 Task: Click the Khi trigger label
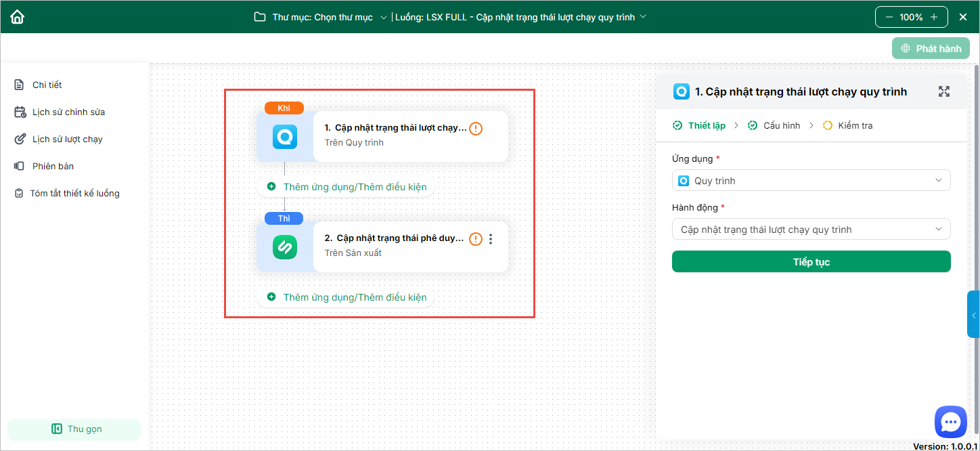click(x=284, y=108)
